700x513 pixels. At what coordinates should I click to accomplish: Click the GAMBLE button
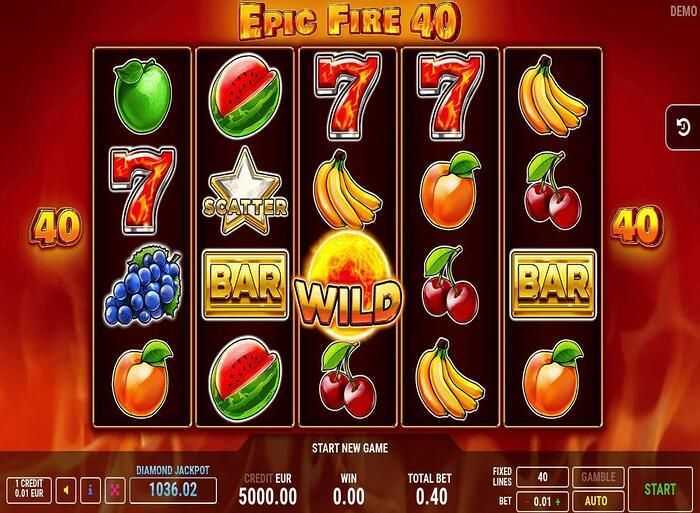tap(598, 477)
